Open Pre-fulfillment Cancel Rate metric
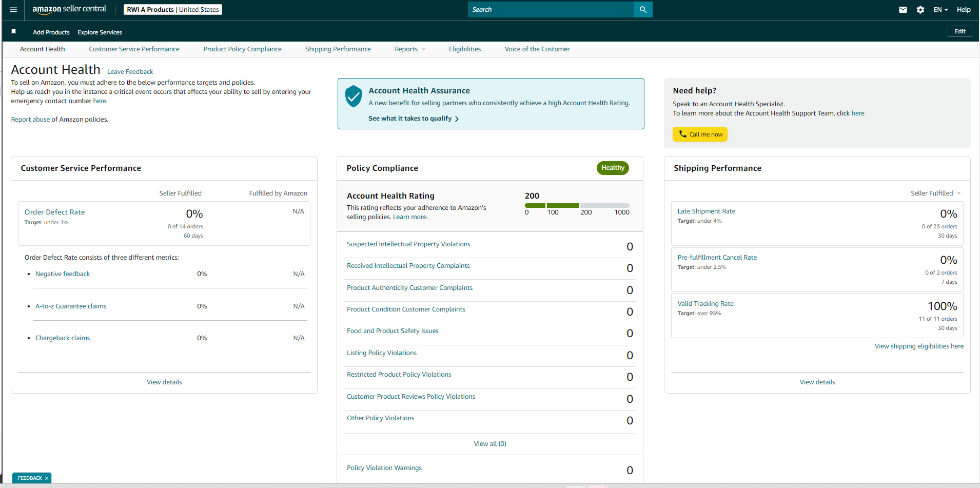 tap(717, 258)
